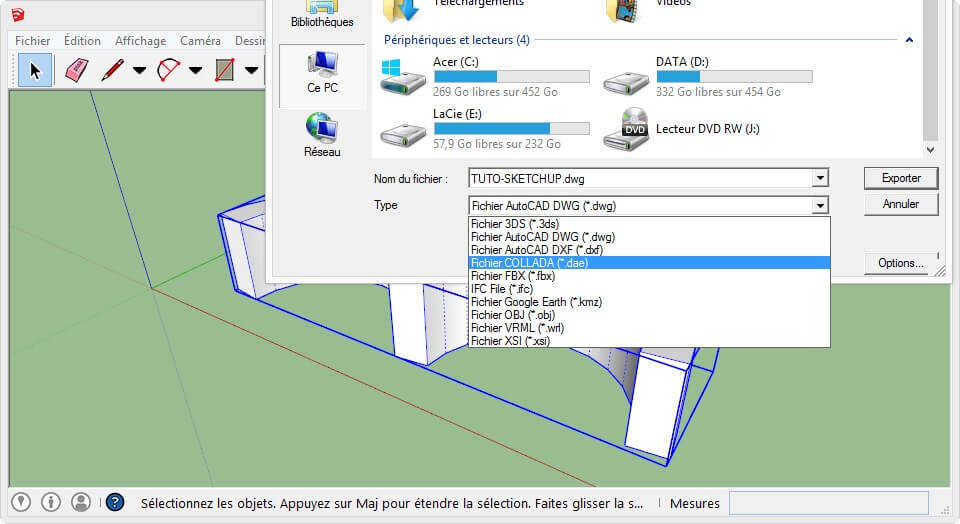This screenshot has width=960, height=524.
Task: Go to Bibliothèques in the sidebar
Action: click(x=322, y=15)
